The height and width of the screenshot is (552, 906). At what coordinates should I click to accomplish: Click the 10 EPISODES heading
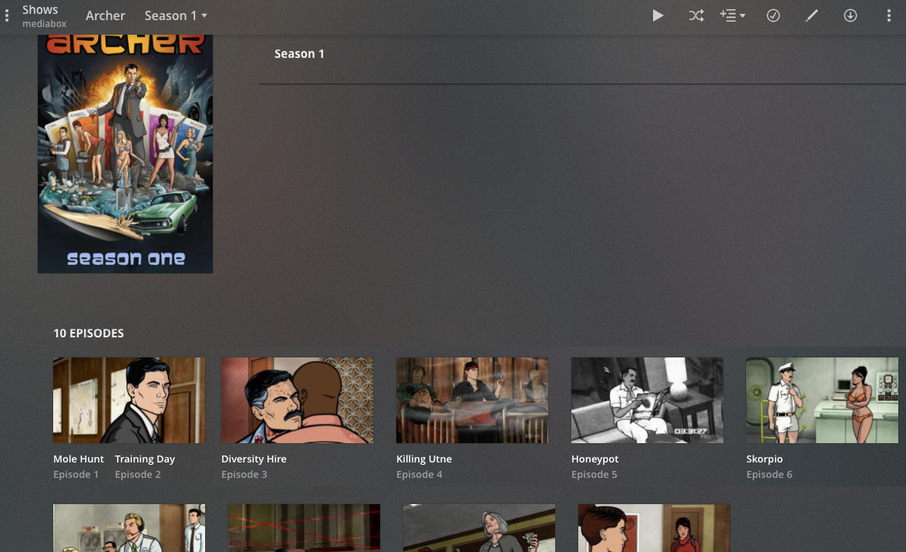pyautogui.click(x=88, y=334)
